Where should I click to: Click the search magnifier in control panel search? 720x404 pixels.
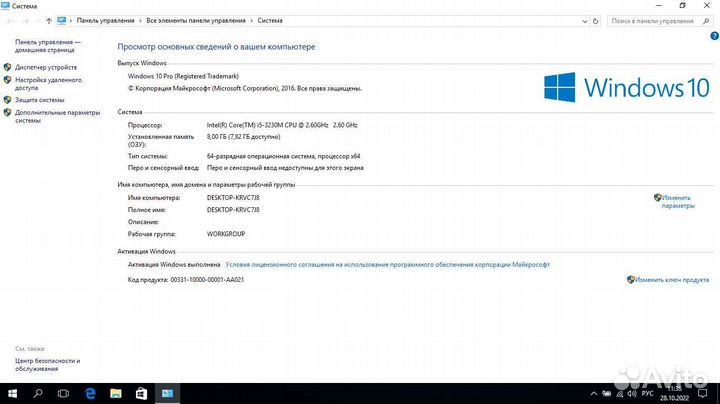[706, 21]
